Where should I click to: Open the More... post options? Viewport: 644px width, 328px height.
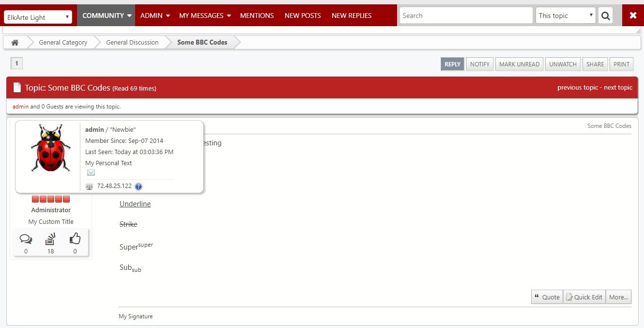click(x=618, y=297)
